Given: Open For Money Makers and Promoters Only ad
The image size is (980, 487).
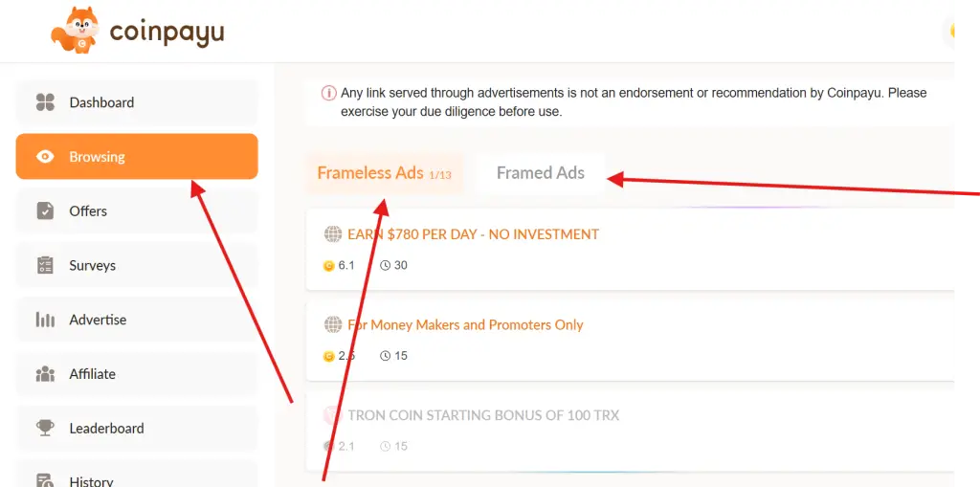Looking at the screenshot, I should (x=465, y=325).
